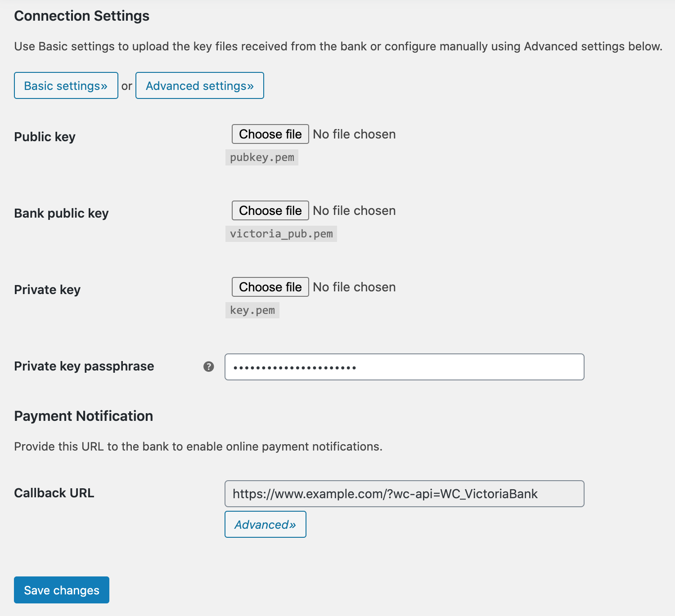This screenshot has width=675, height=616.
Task: Choose file for Private key
Action: coord(270,287)
